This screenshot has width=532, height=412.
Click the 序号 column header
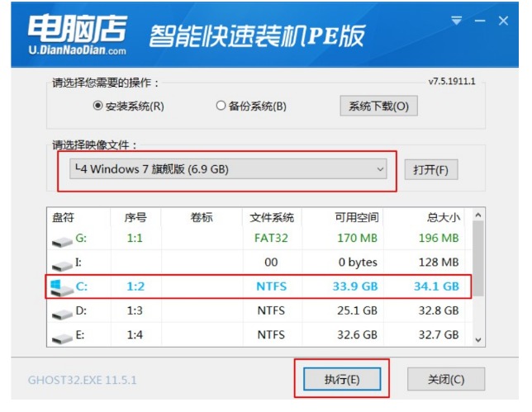[135, 217]
